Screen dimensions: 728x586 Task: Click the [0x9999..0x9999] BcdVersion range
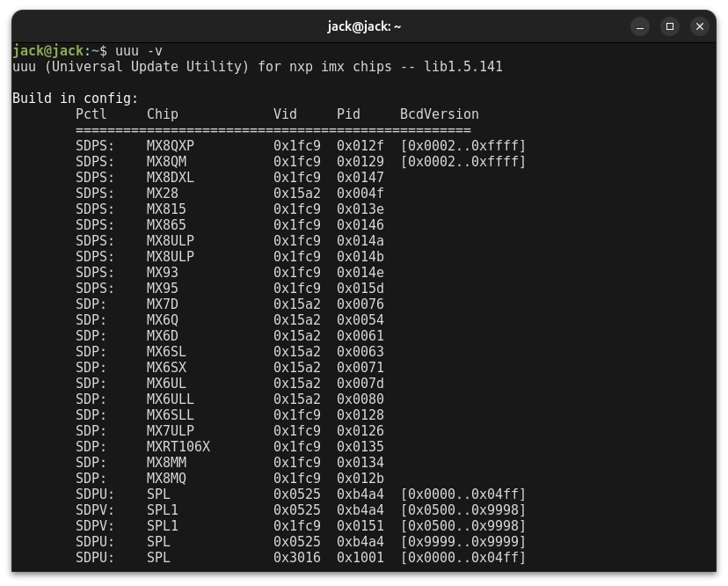pos(462,542)
